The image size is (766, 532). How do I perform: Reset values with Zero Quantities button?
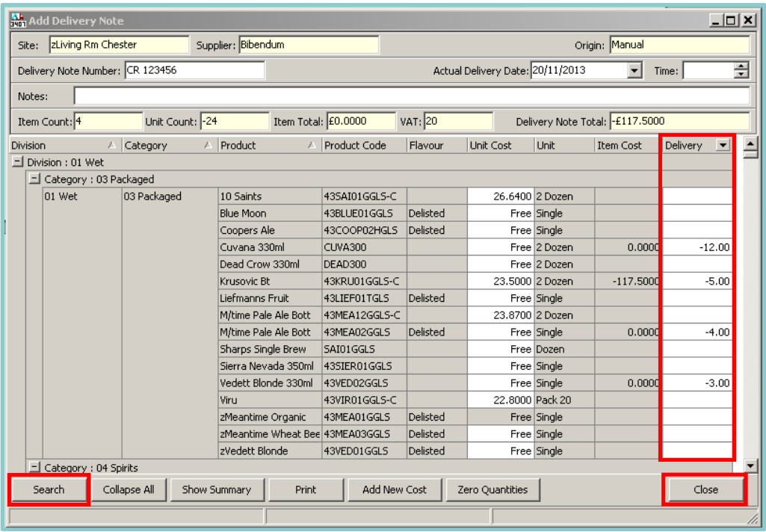[492, 490]
